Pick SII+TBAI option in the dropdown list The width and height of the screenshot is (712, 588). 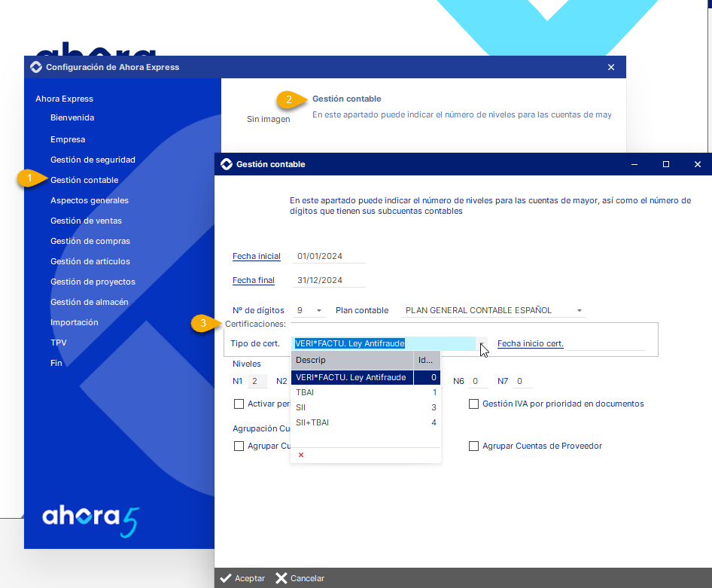point(366,422)
